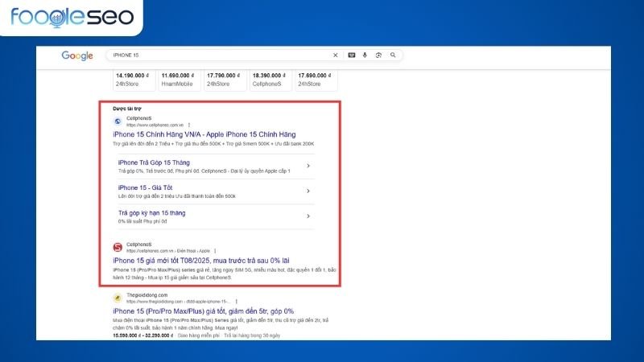The height and width of the screenshot is (362, 644).
Task: Open the on-screen keyboard icon
Action: click(x=352, y=55)
